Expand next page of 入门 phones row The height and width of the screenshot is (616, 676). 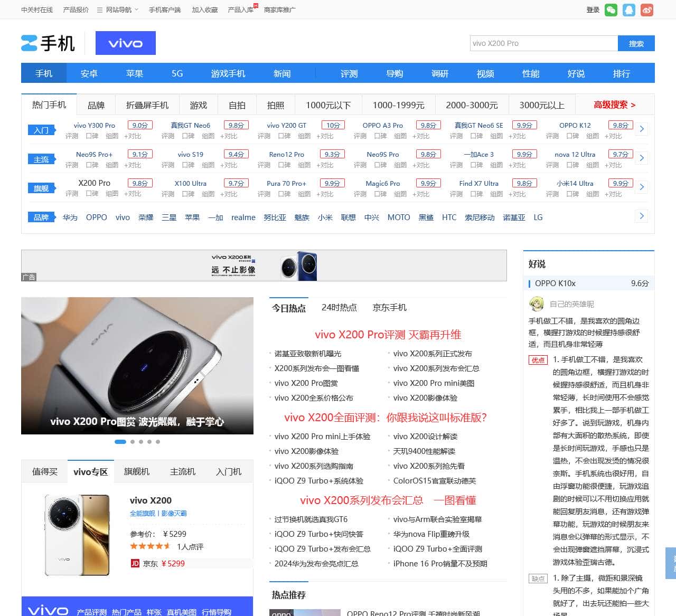coord(642,129)
